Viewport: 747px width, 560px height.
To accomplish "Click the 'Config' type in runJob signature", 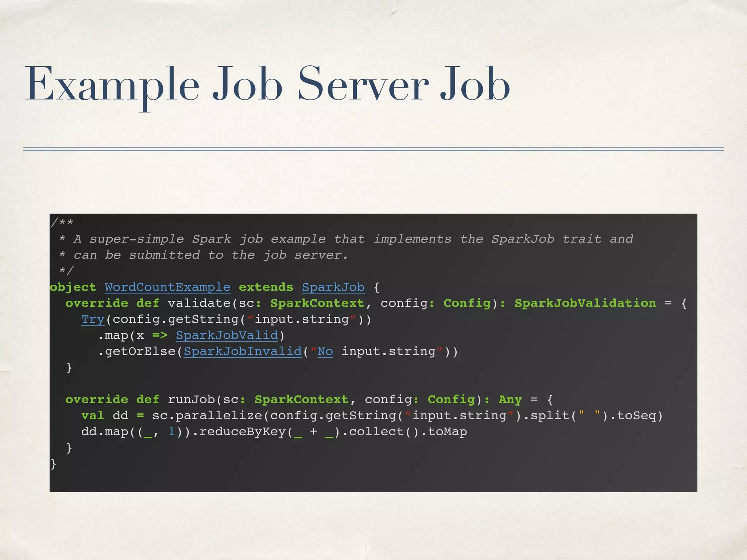I will [x=451, y=400].
